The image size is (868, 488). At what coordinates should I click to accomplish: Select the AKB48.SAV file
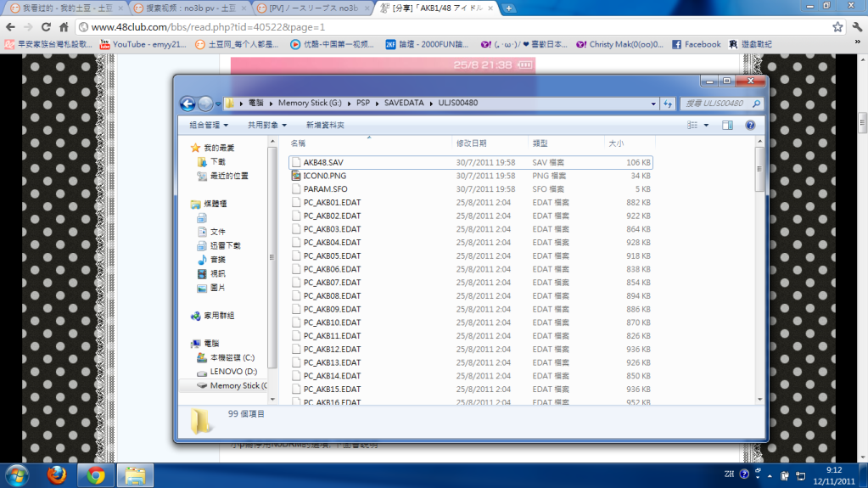point(323,162)
